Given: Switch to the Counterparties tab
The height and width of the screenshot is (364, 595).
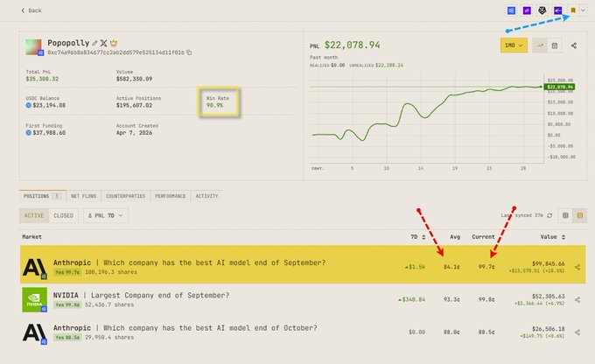Looking at the screenshot, I should [126, 196].
